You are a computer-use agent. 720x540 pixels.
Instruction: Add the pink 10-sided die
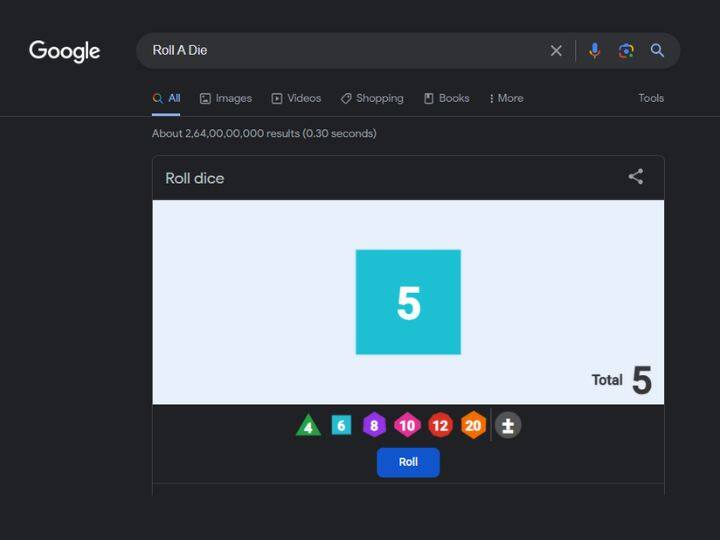[x=407, y=425]
